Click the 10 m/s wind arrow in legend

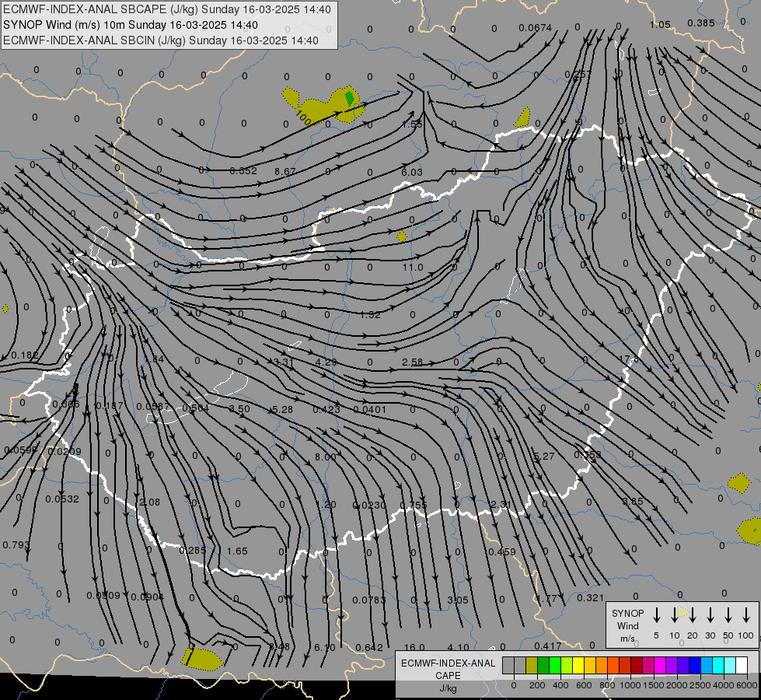coord(674,615)
